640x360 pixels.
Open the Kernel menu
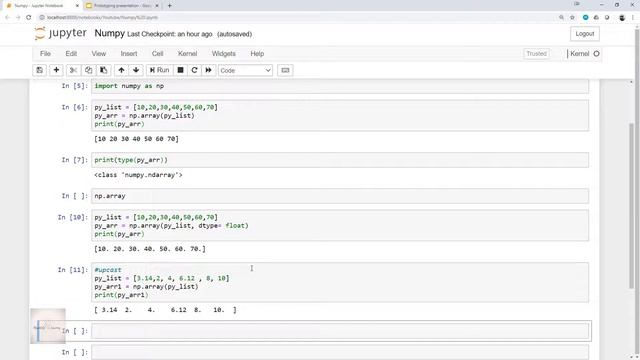pyautogui.click(x=187, y=53)
